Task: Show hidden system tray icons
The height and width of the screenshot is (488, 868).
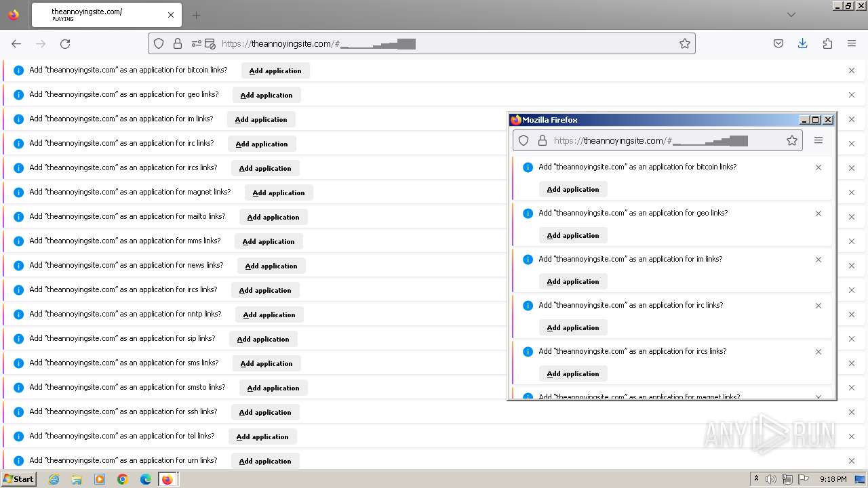Action: tap(756, 479)
